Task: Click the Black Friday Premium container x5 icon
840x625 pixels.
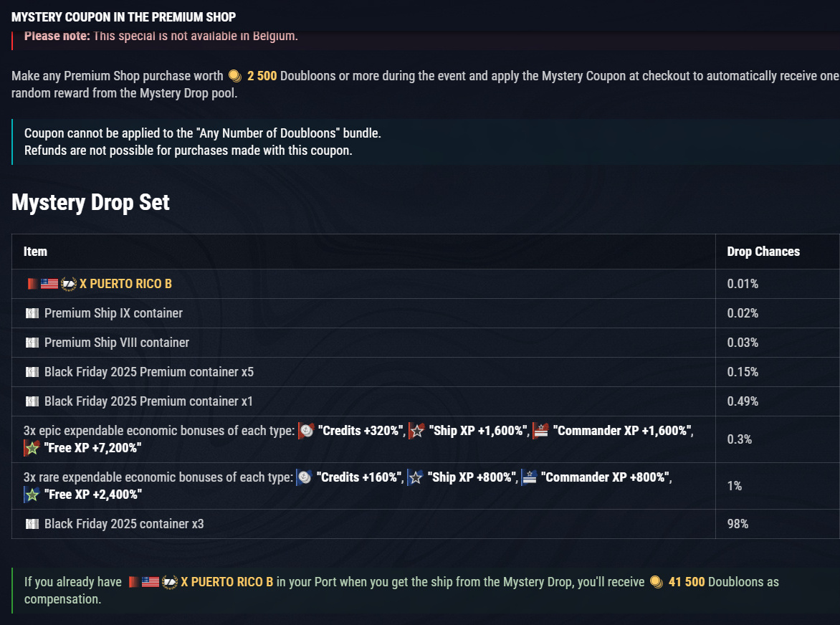Action: (x=32, y=372)
